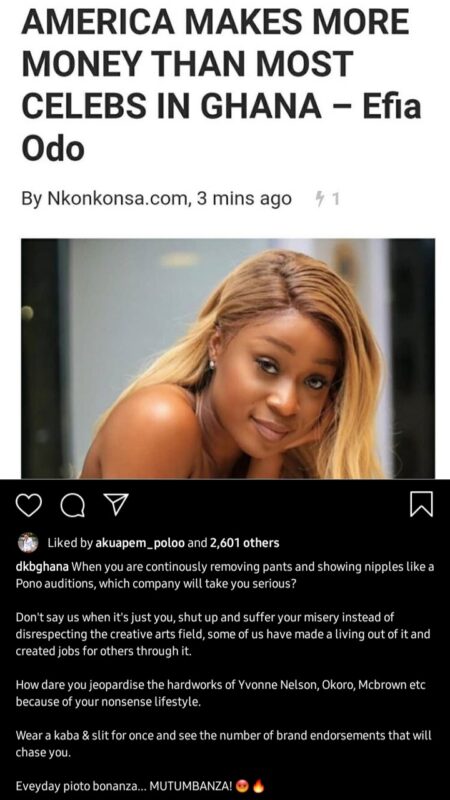Tap the angry face emoji in caption
This screenshot has width=450, height=800.
[243, 786]
